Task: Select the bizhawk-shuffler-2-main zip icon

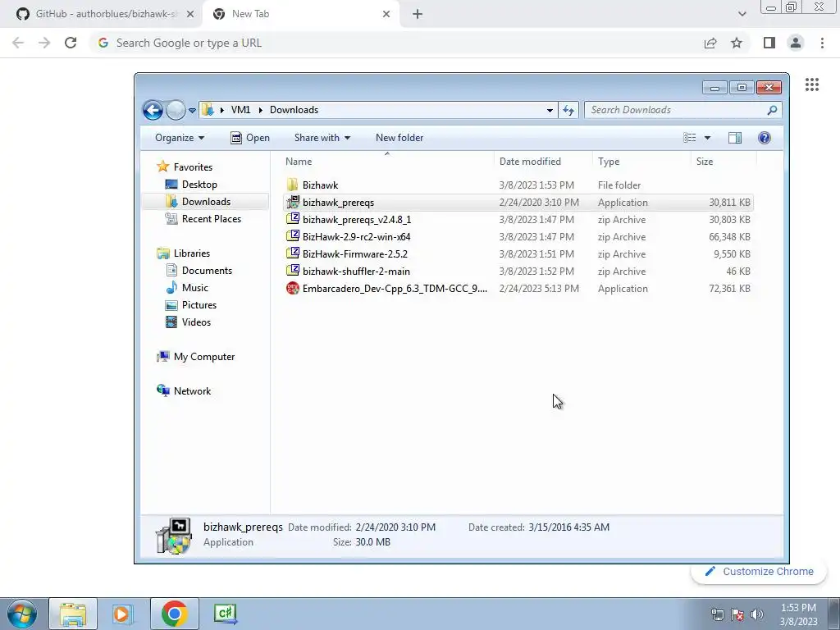Action: coord(293,271)
